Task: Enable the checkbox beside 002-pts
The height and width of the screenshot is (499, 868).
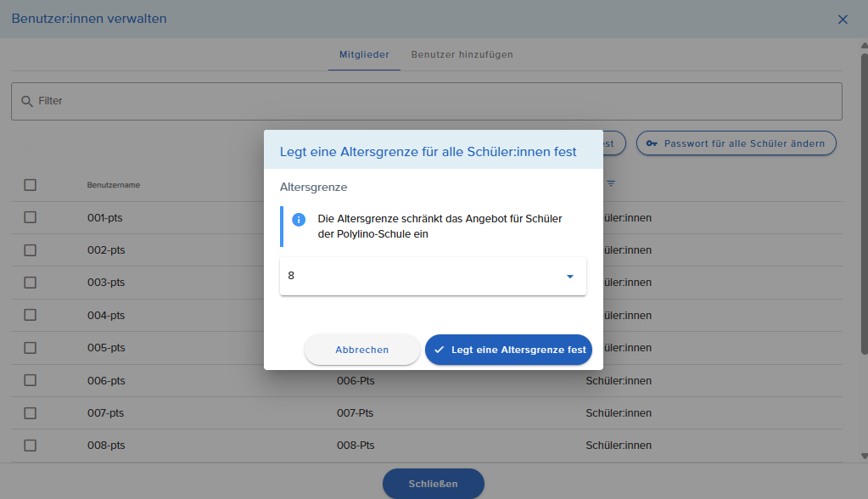Action: 31,250
